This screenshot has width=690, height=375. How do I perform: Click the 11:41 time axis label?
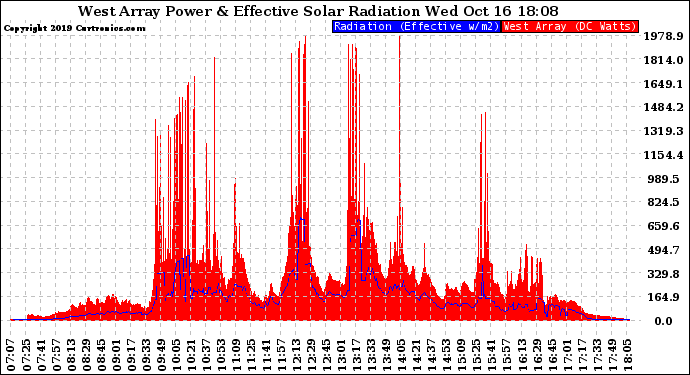pyautogui.click(x=267, y=355)
